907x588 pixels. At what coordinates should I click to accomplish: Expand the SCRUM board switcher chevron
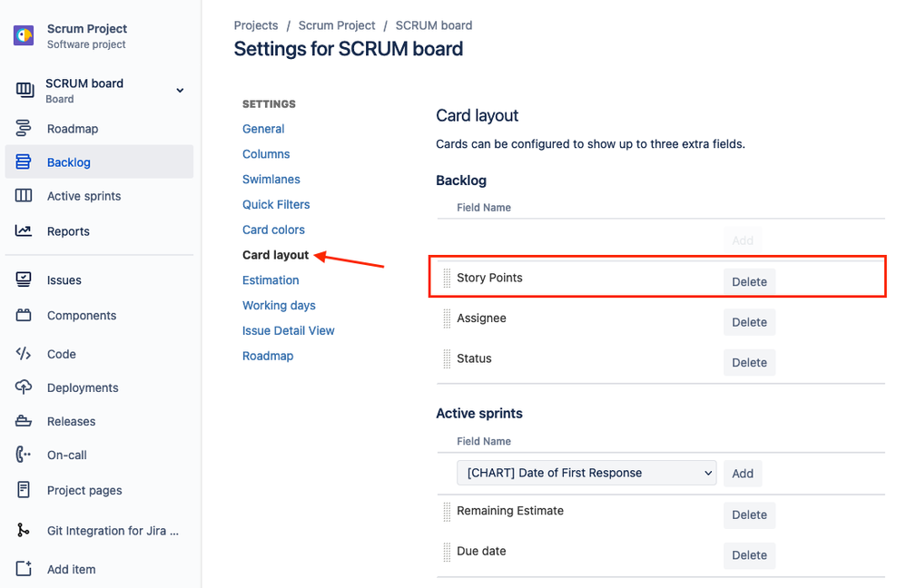coord(180,90)
